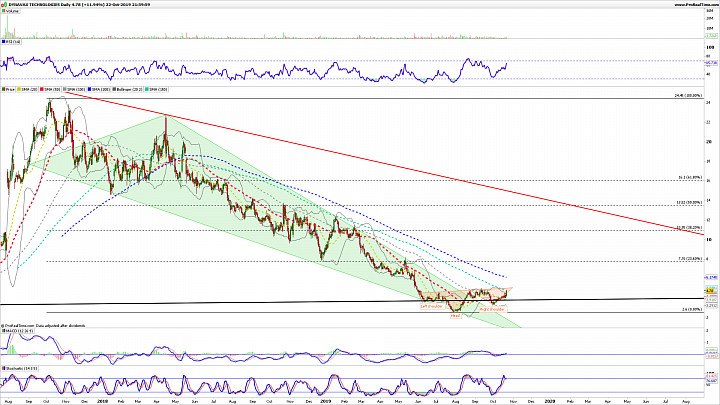Click the 2018 year marker on time axis
This screenshot has height=405, width=720.
coord(102,401)
